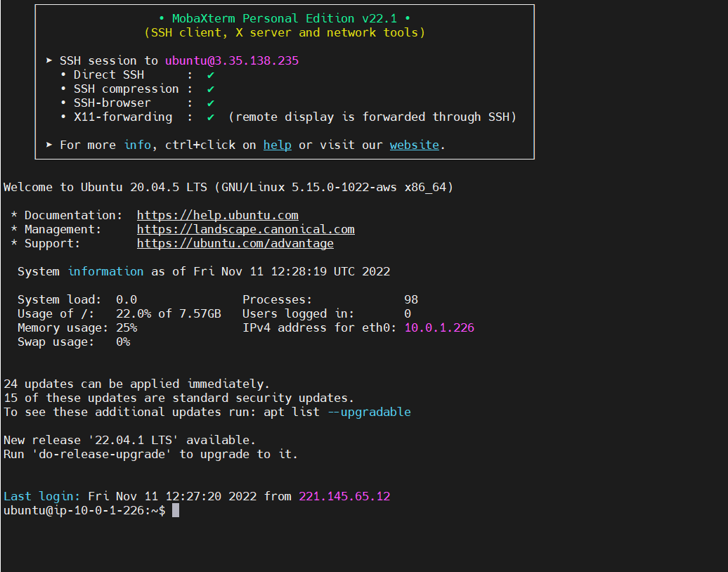728x572 pixels.
Task: Click the SSH-browser check mark
Action: pos(211,103)
